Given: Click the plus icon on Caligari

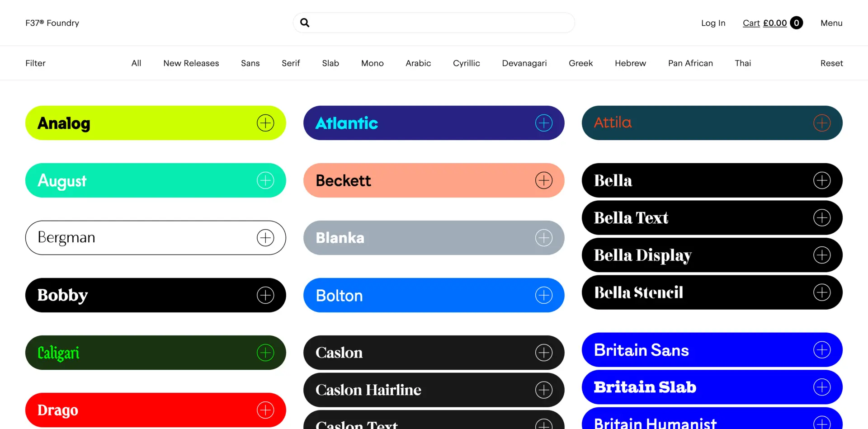Looking at the screenshot, I should click(x=265, y=353).
